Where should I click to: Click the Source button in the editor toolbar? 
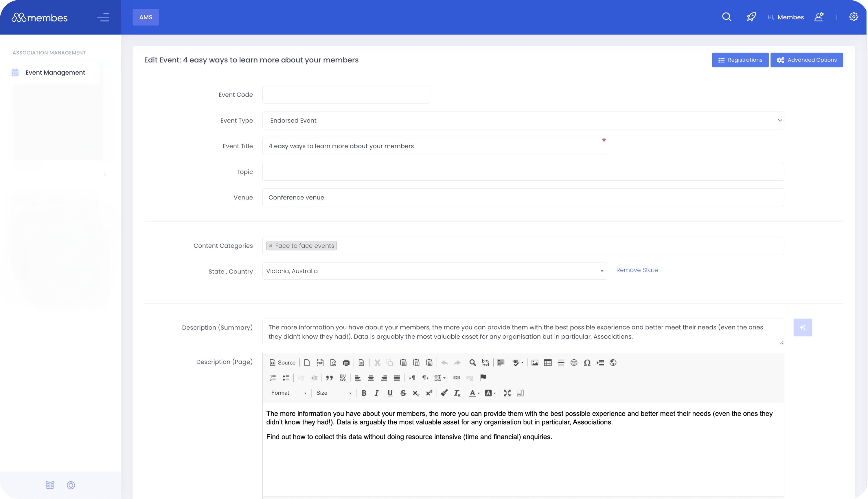tap(282, 363)
